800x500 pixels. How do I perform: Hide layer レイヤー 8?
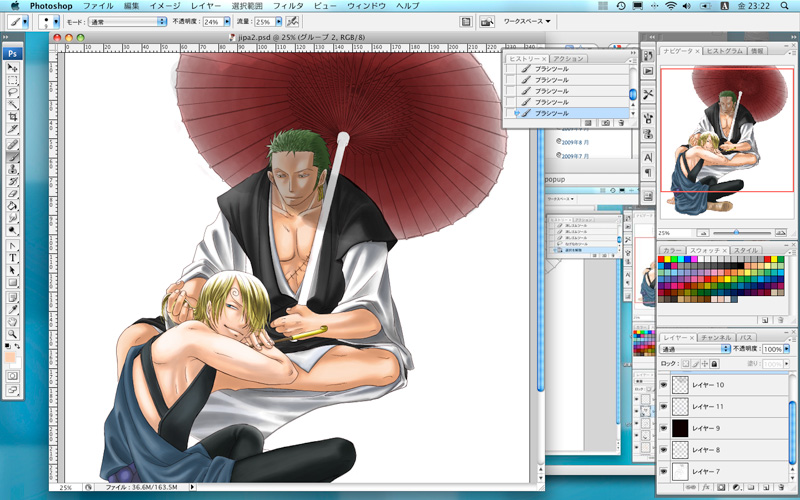tap(663, 450)
